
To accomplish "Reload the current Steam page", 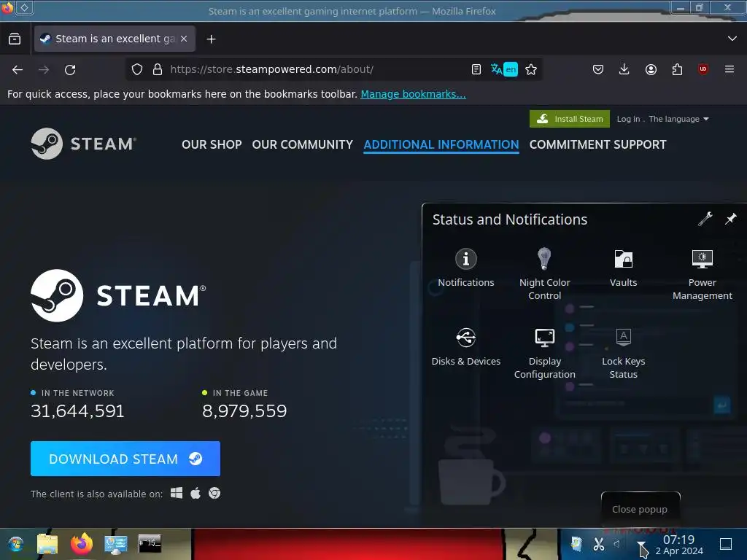I will [70, 69].
